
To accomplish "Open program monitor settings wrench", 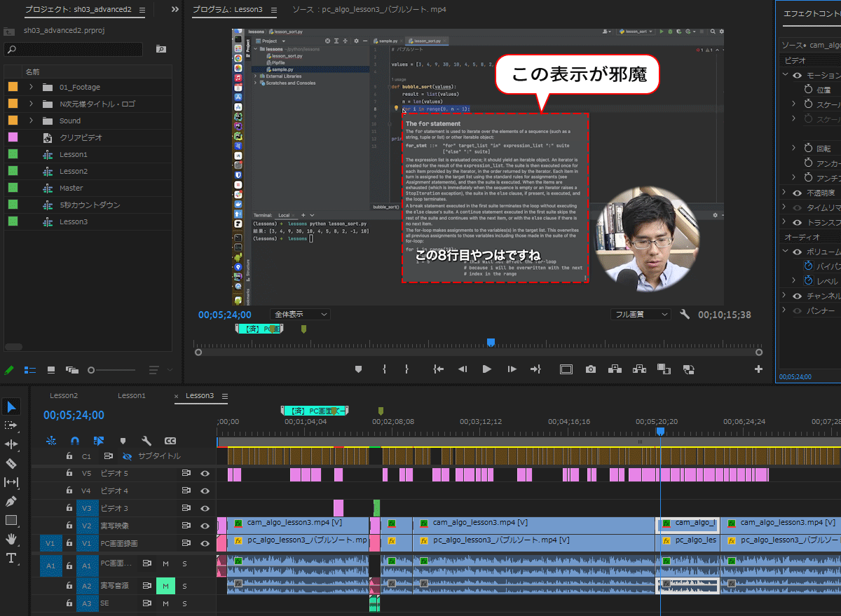I will [685, 315].
